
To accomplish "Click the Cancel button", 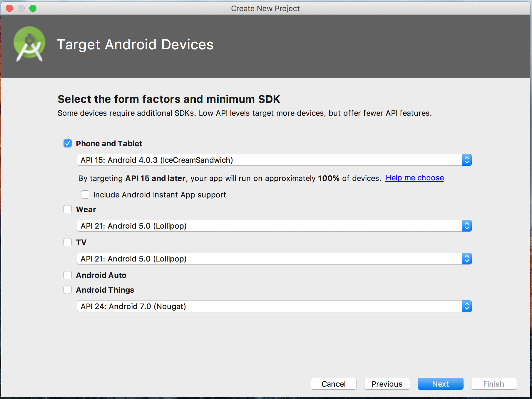I will click(333, 384).
